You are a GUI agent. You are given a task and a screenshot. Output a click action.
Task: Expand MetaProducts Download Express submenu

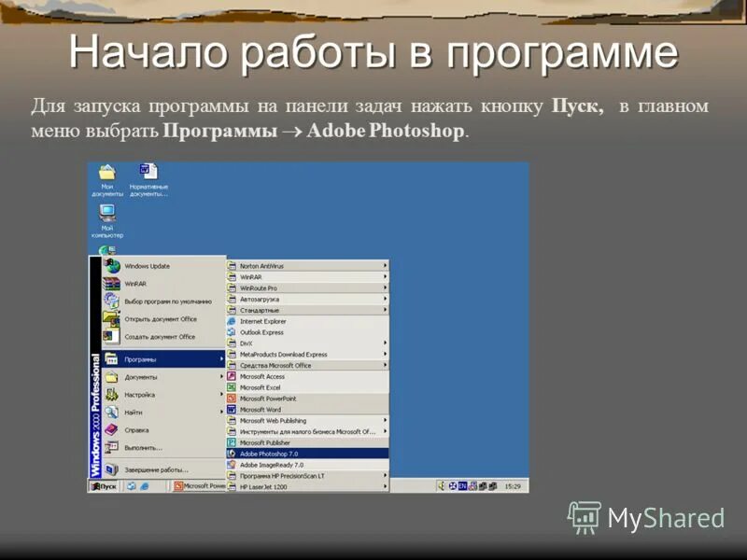click(x=308, y=355)
